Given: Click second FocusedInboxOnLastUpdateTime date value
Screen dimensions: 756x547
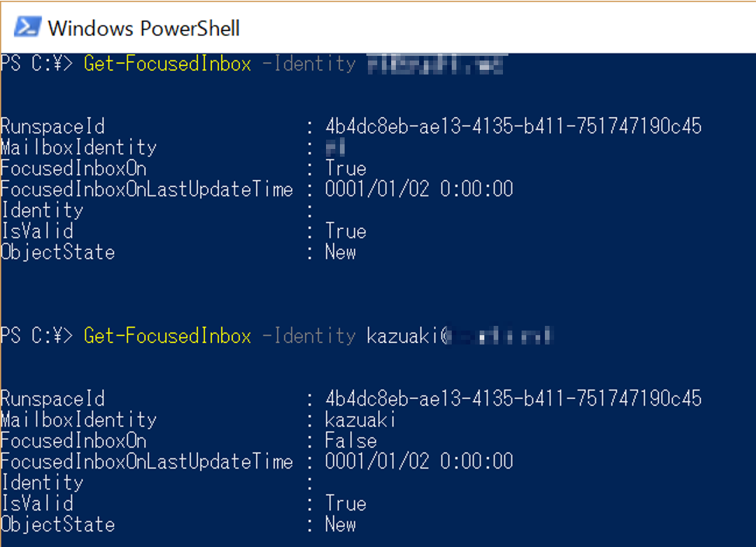Looking at the screenshot, I should pos(419,461).
